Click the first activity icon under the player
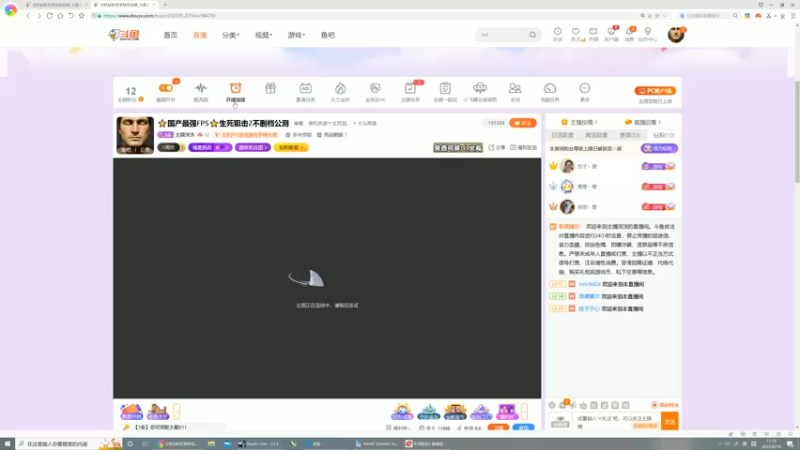Viewport: 800px width, 450px height. (131, 411)
